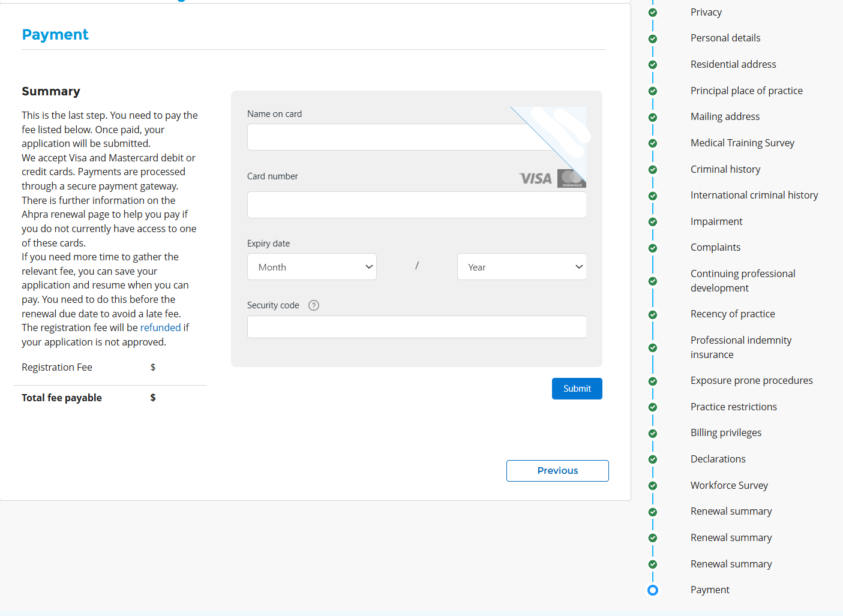This screenshot has height=616, width=843.
Task: Click the Name on card field
Action: [x=416, y=137]
